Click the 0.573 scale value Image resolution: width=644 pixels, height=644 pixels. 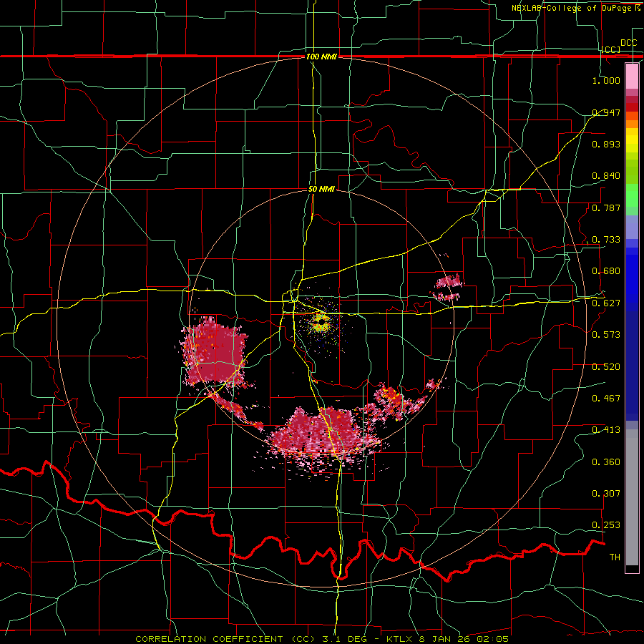click(606, 335)
